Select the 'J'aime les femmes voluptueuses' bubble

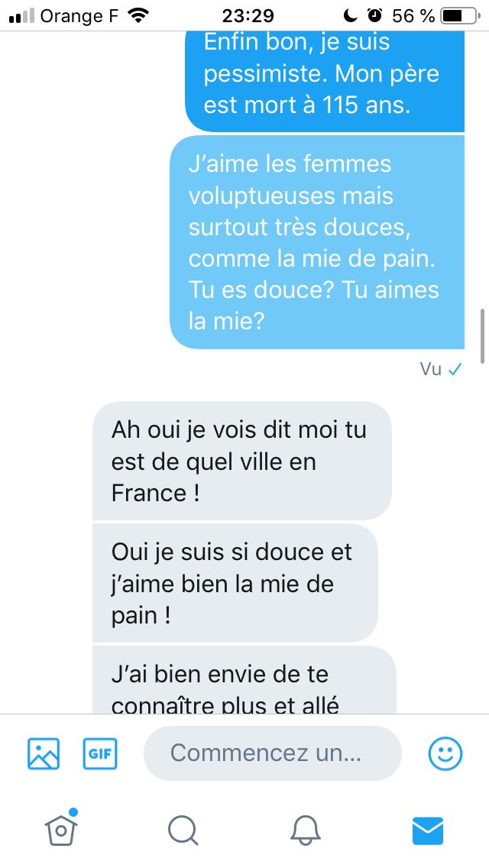pos(317,242)
